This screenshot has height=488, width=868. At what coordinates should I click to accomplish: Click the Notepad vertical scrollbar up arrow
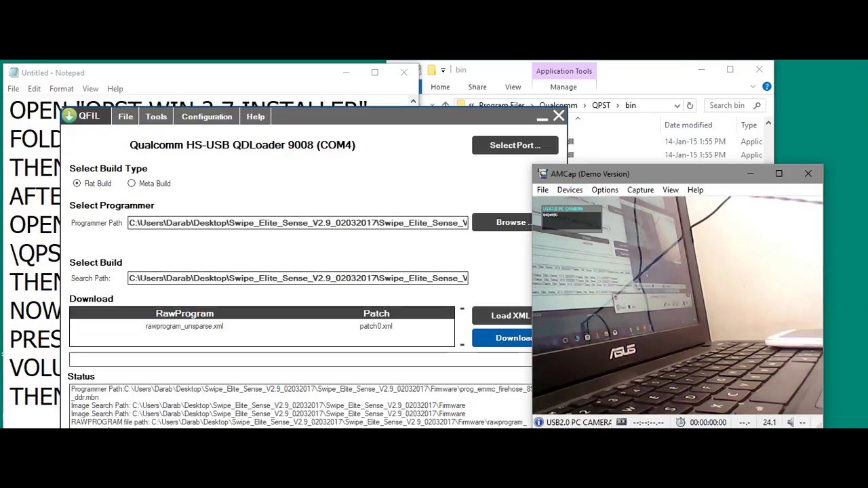[x=413, y=102]
